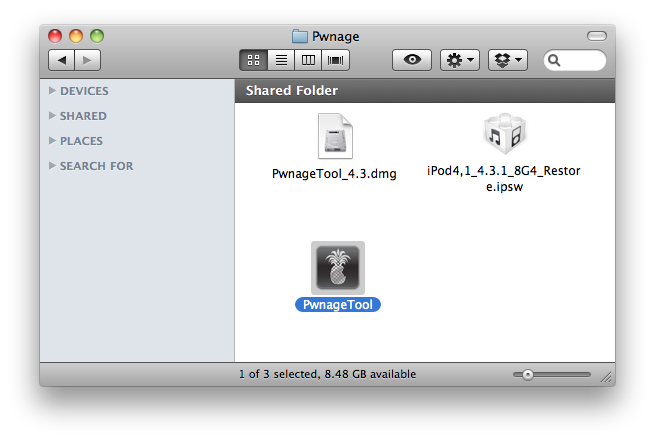Screen dimensions: 655x441
Task: Expand the SEARCH FOR sidebar section
Action: point(52,166)
